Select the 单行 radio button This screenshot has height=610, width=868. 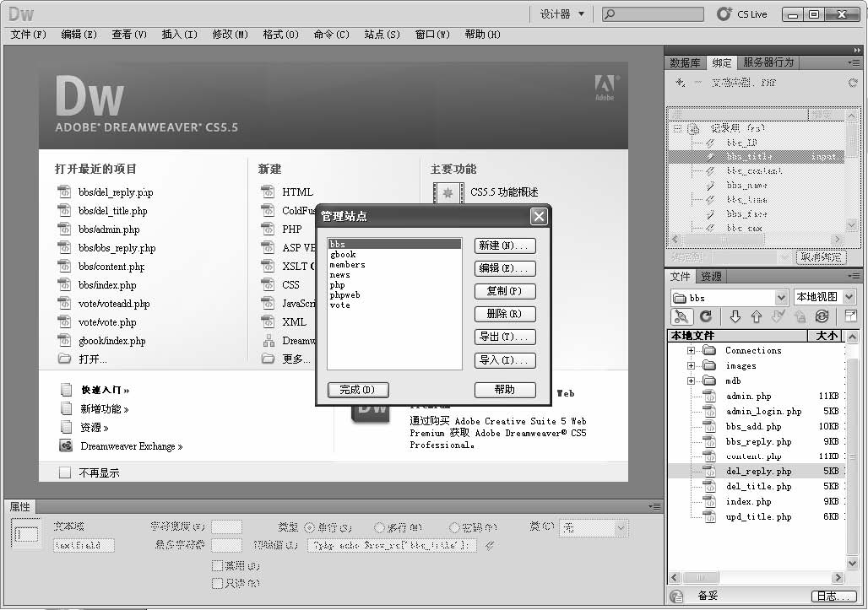coord(309,527)
